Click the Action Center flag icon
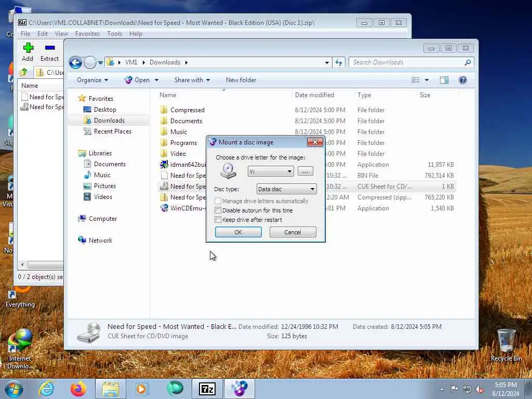 (x=454, y=389)
